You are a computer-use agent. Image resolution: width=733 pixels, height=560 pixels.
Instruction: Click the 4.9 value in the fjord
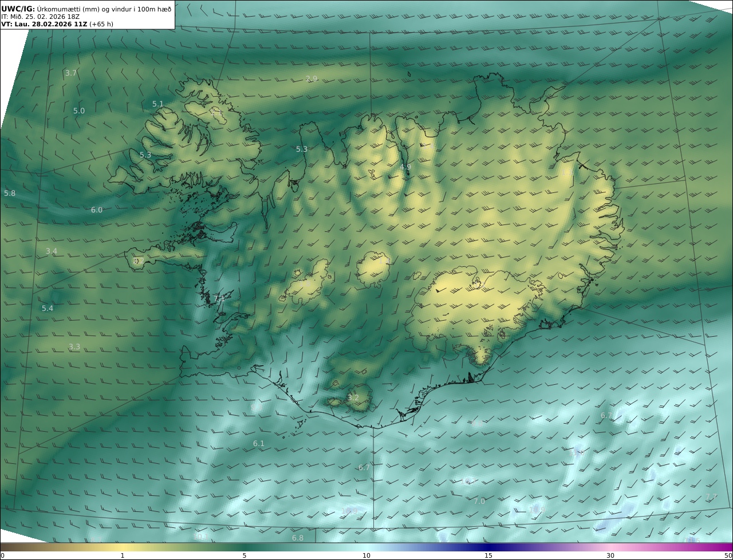(x=405, y=167)
